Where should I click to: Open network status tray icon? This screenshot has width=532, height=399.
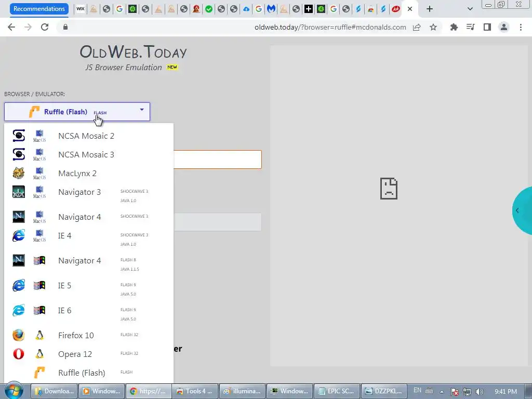pos(467,392)
